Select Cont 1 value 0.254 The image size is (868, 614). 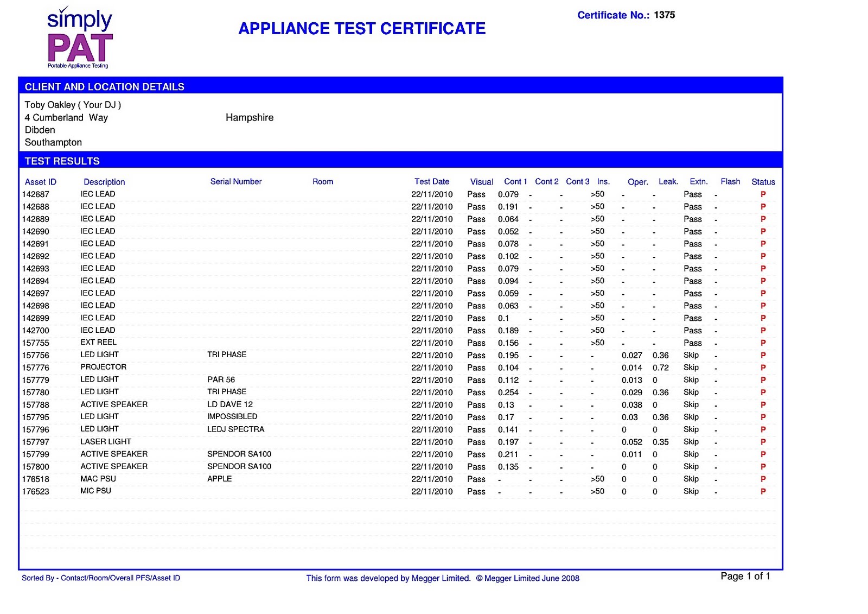(x=508, y=393)
